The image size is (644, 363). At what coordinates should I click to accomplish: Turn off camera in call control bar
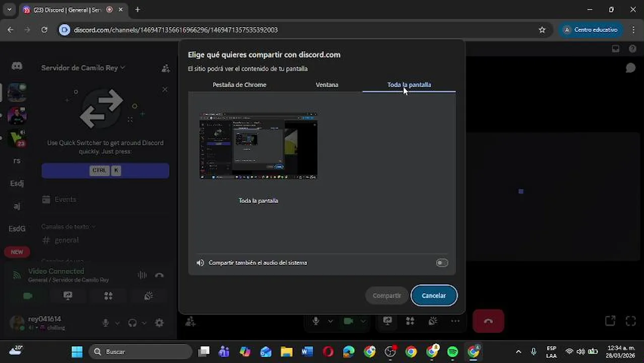[348, 321]
